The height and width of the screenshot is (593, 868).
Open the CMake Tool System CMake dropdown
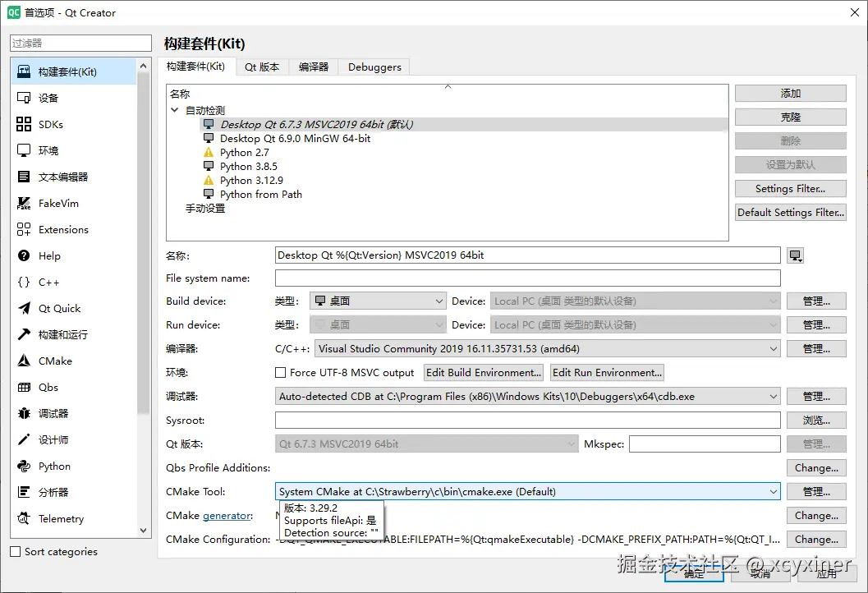point(527,492)
